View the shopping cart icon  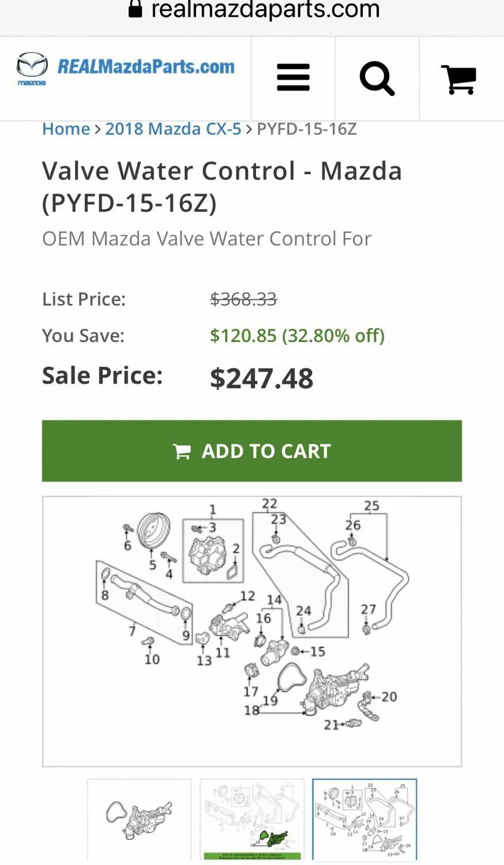pyautogui.click(x=459, y=79)
